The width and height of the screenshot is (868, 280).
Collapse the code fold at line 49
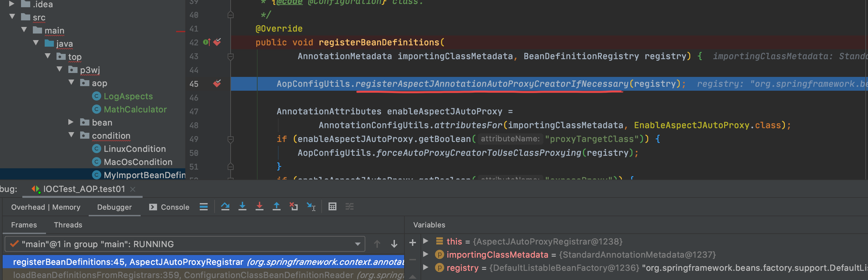click(231, 139)
